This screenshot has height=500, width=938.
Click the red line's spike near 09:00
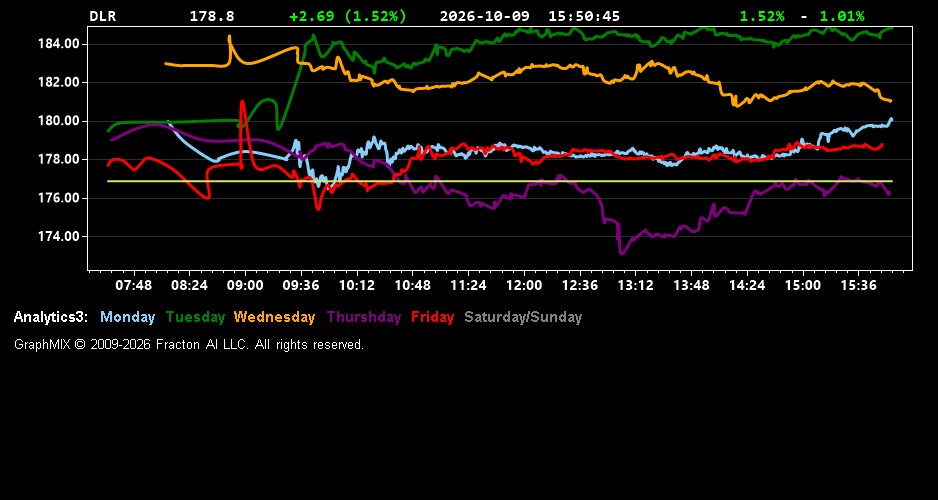[x=242, y=103]
